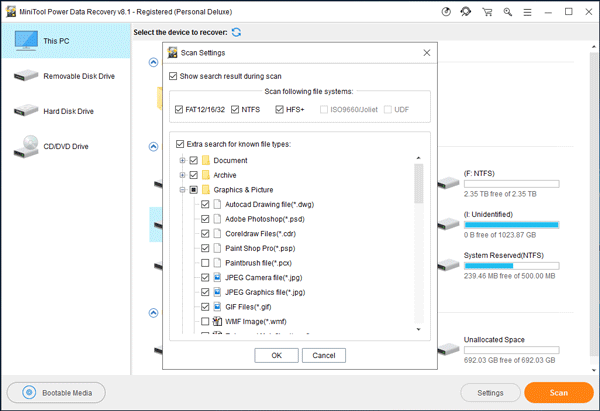Image resolution: width=600 pixels, height=411 pixels.
Task: Uncheck Adobe Photoshop (*.psd) checkbox
Action: [205, 219]
